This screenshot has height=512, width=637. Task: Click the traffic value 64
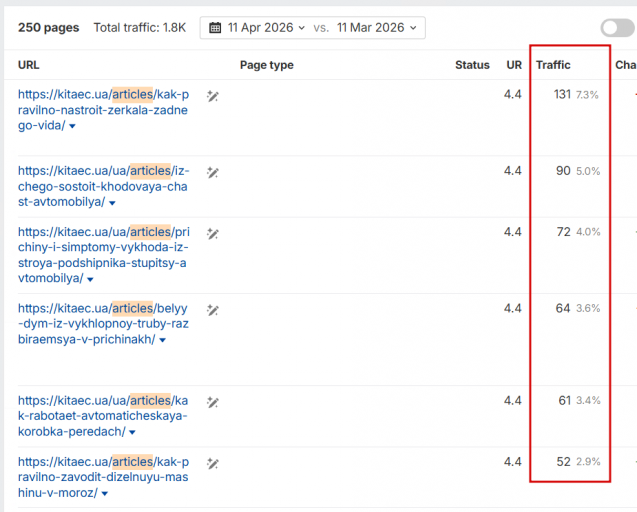tap(563, 308)
